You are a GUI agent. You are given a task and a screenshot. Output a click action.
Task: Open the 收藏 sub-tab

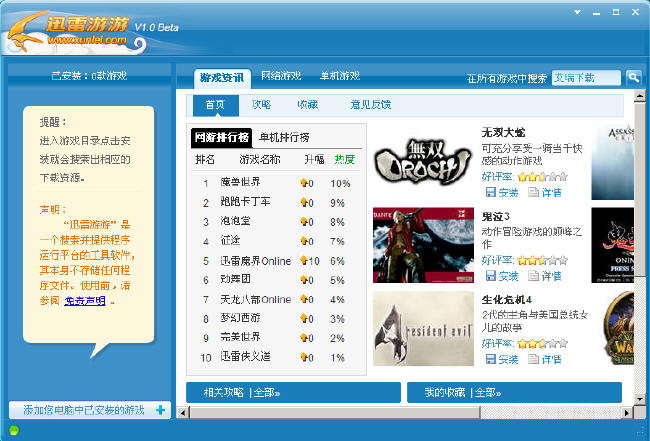click(308, 104)
